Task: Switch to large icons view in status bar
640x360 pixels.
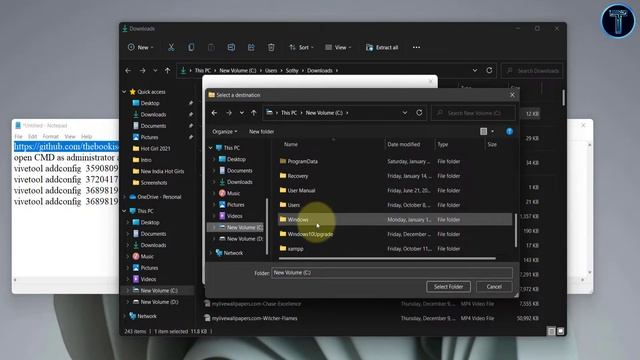Action: coord(560,331)
